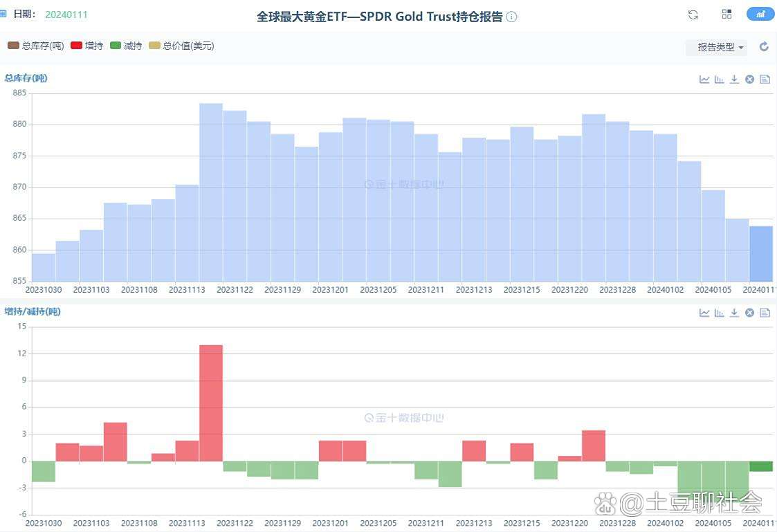777x532 pixels.
Task: Switch 增持/减持 chart to line view
Action: pos(704,313)
